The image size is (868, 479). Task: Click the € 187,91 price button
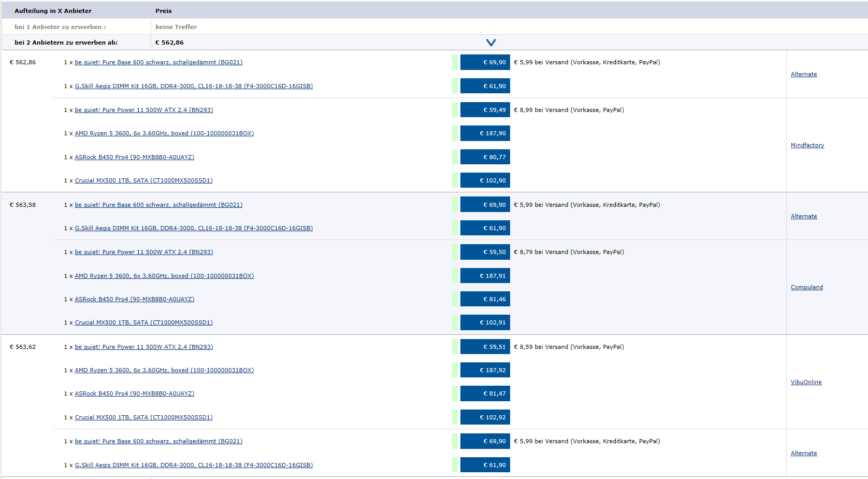[x=485, y=276]
